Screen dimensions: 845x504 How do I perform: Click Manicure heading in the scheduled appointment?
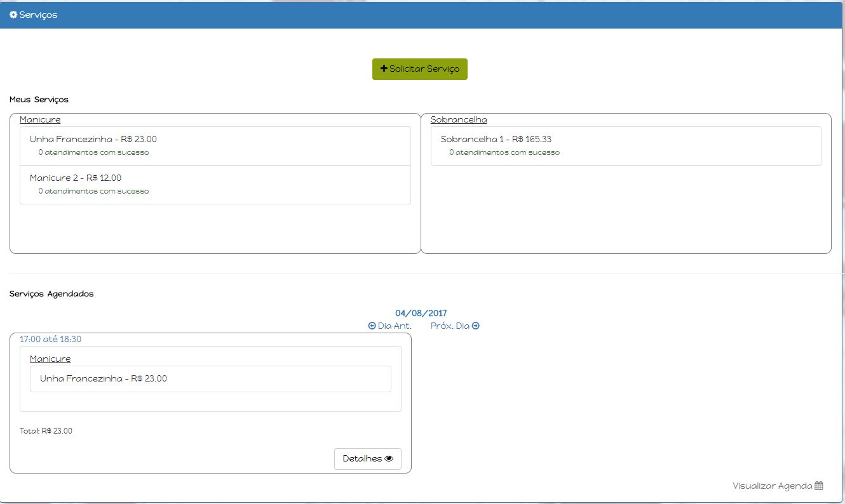50,359
